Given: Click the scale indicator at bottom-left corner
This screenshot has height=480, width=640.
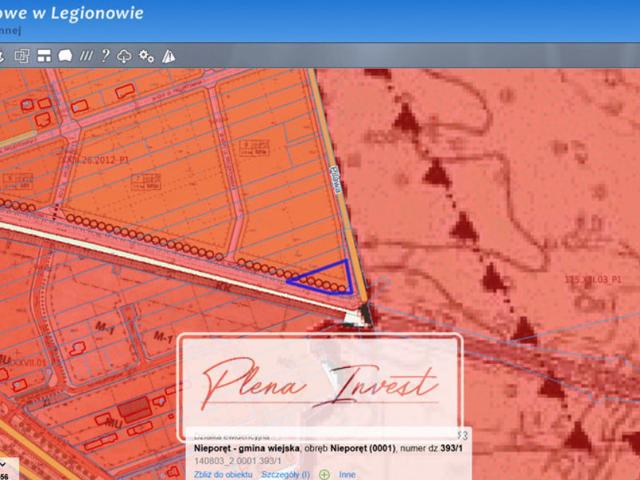Looking at the screenshot, I should click(x=5, y=470).
